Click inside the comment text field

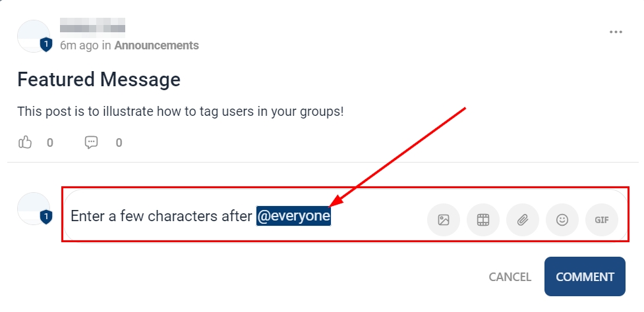coord(369,217)
